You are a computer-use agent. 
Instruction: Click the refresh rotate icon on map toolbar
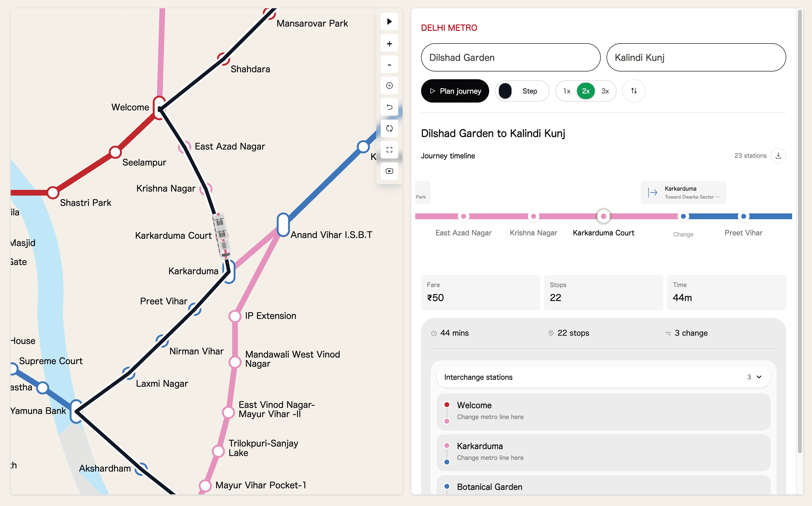click(389, 129)
